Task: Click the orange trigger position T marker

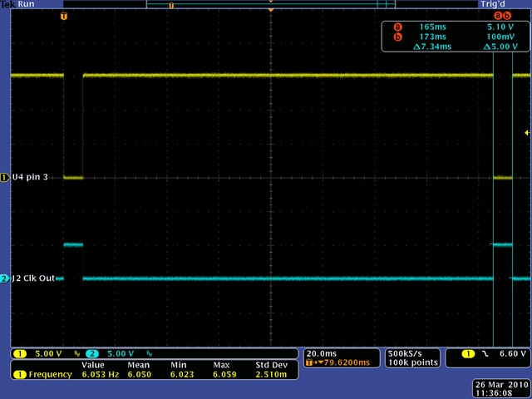Action: coord(65,16)
